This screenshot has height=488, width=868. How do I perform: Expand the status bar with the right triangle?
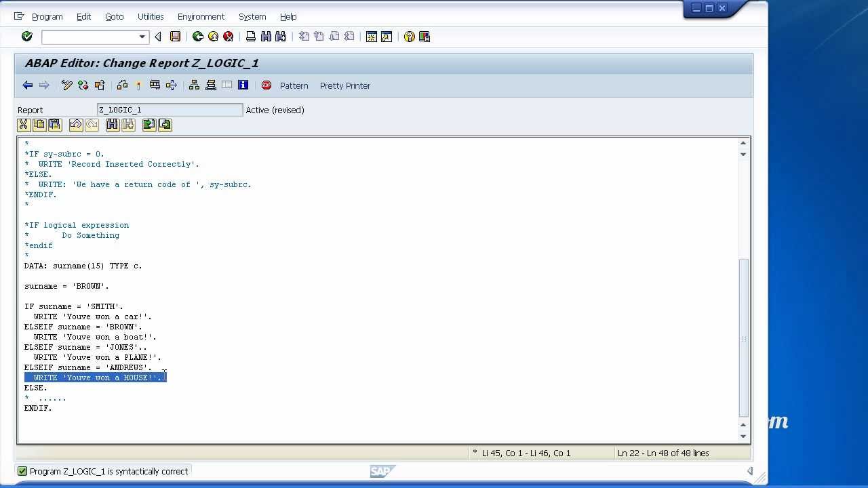pyautogui.click(x=749, y=471)
